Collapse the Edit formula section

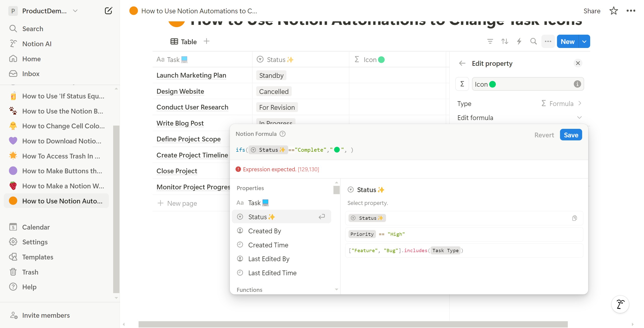pyautogui.click(x=579, y=118)
